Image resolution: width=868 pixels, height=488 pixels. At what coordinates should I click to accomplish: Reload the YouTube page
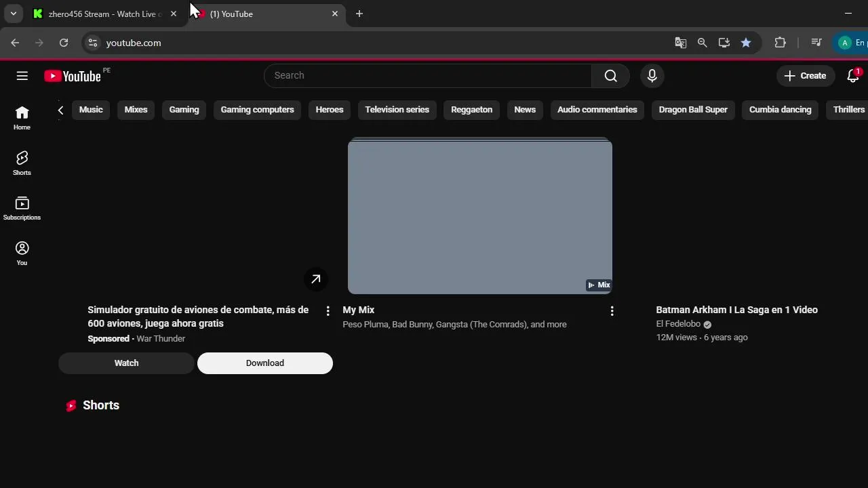click(x=64, y=43)
